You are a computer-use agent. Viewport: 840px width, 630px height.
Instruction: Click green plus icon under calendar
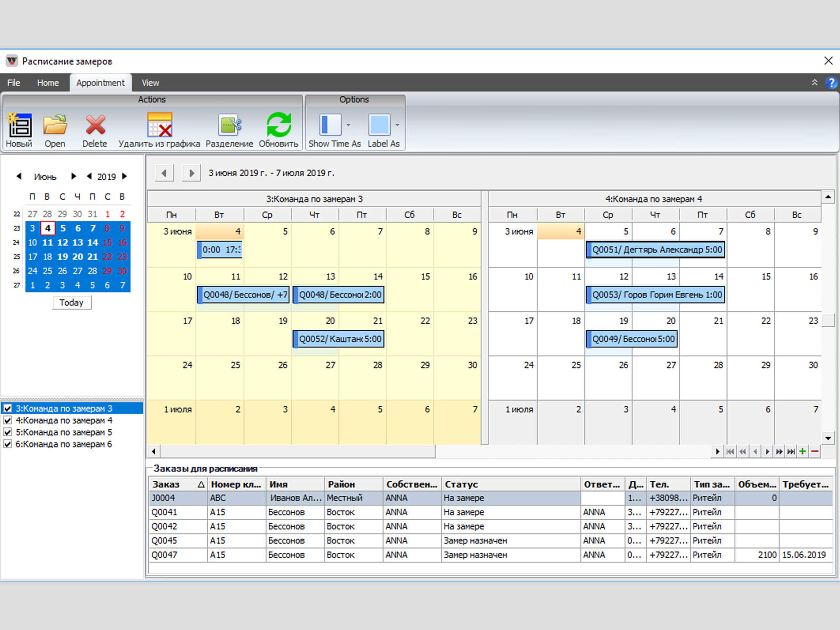802,451
